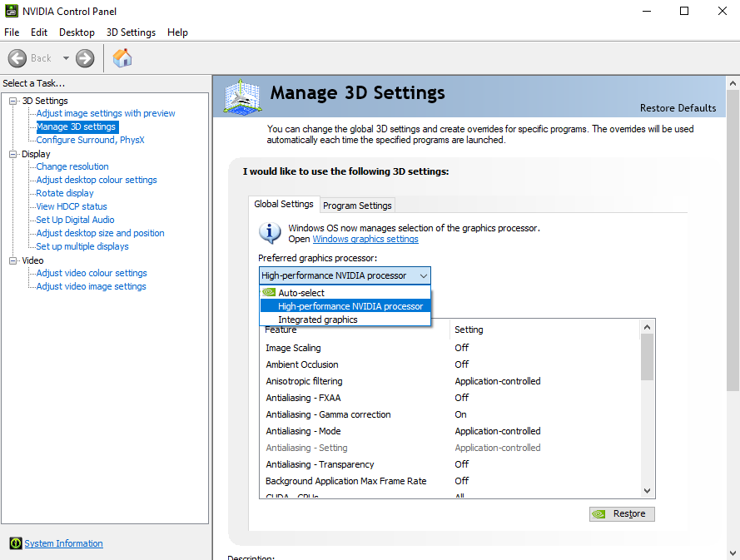Click the Forward arrow toolbar icon
Viewport: 740px width, 560px height.
point(85,58)
